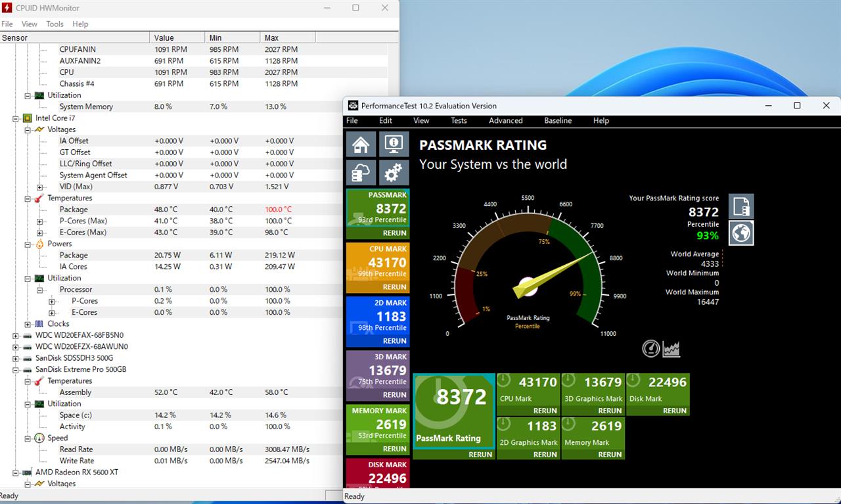841x504 pixels.
Task: Click the Intel Core i7 chip icon
Action: coord(27,118)
